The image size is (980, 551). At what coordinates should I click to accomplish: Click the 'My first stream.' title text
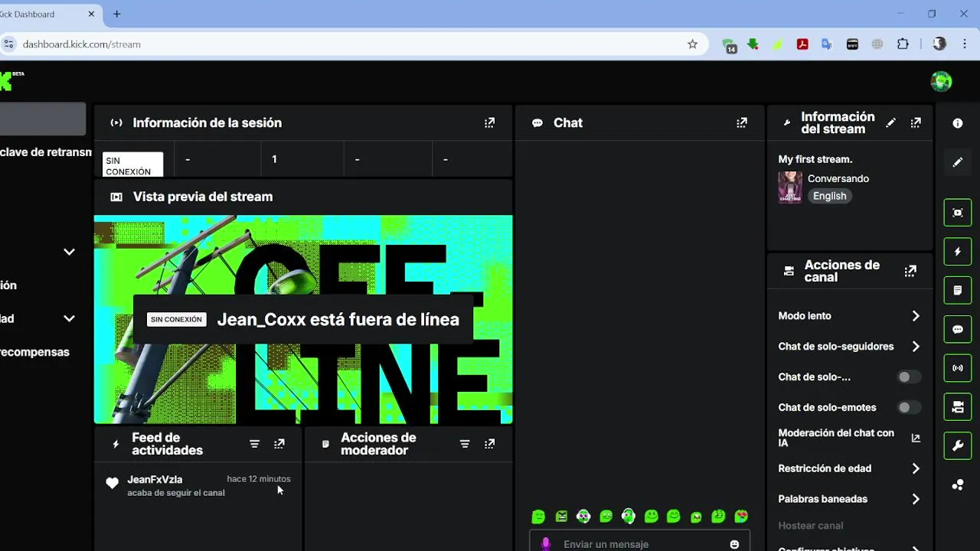(815, 159)
